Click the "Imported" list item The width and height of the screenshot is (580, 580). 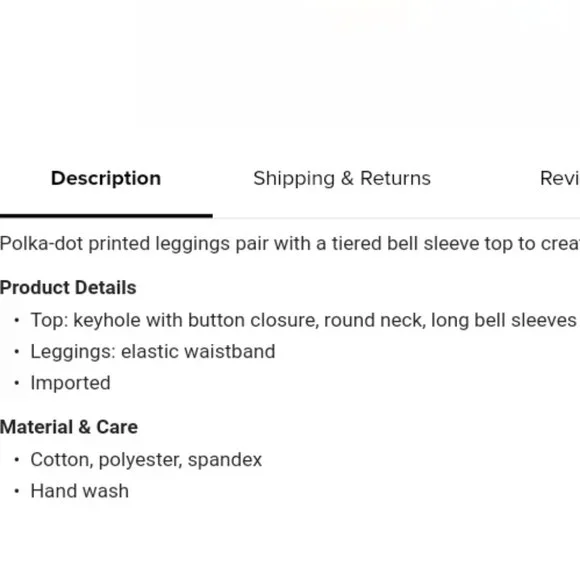[70, 383]
